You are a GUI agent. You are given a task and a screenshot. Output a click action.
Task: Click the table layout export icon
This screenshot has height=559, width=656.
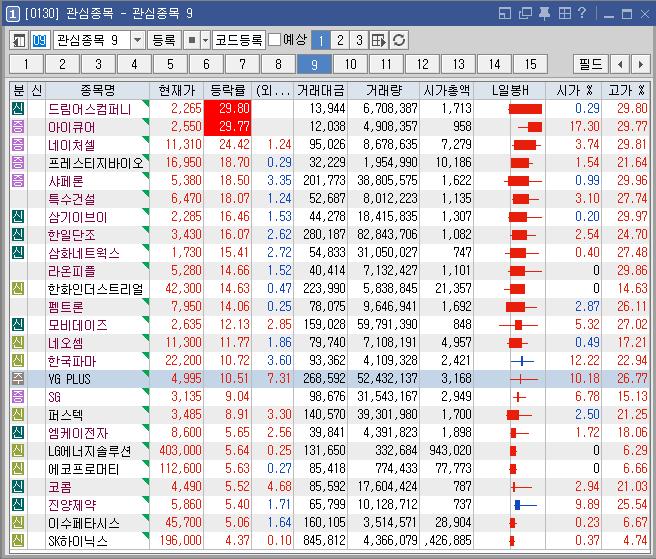[x=379, y=41]
